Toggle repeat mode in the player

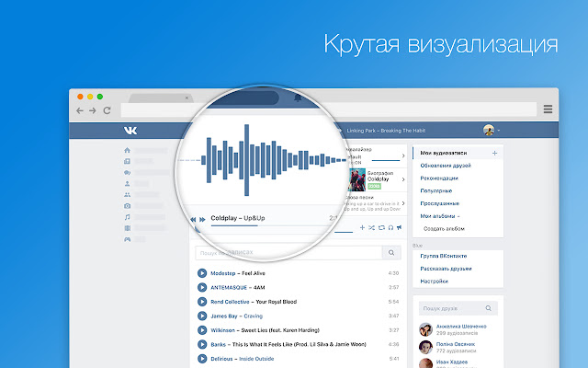tap(382, 226)
